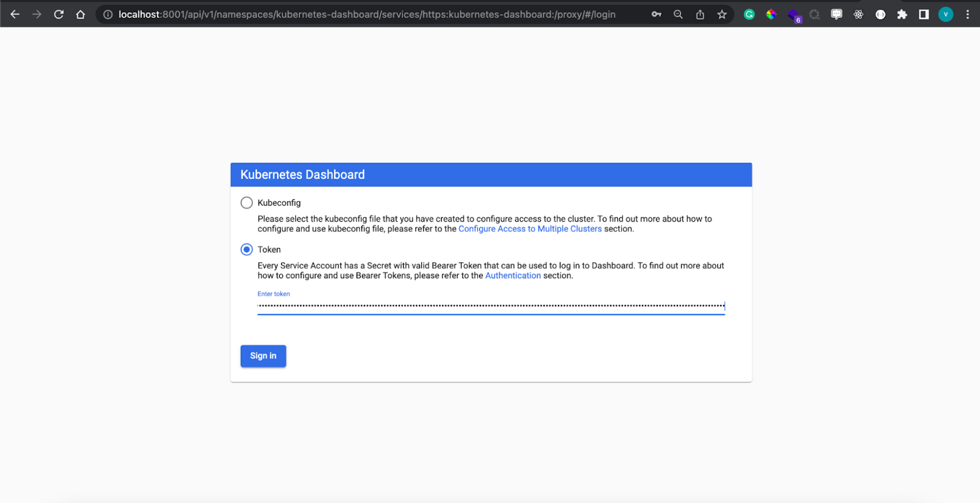The height and width of the screenshot is (503, 980).
Task: Click the 'Enter token' field label
Action: (274, 294)
